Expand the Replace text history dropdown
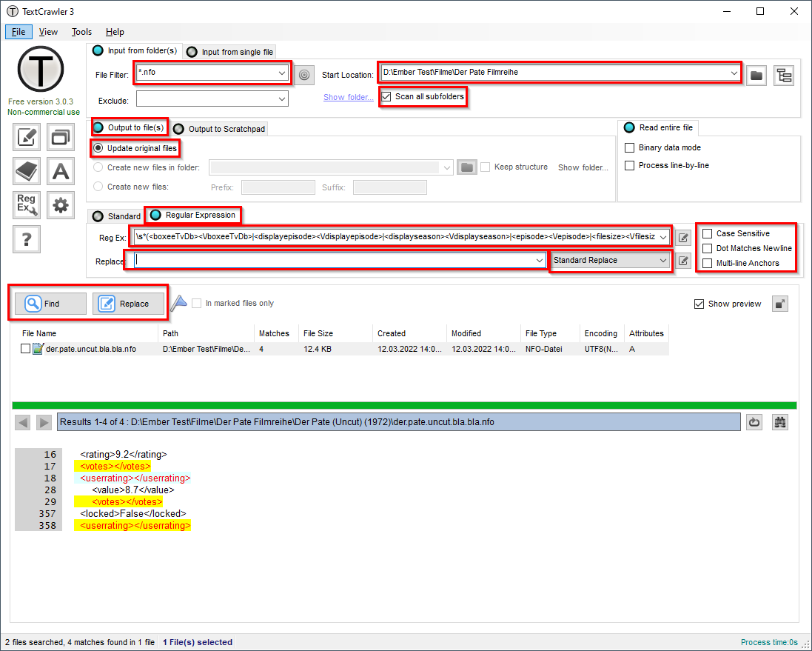Screen dimensions: 812x651 (x=540, y=260)
